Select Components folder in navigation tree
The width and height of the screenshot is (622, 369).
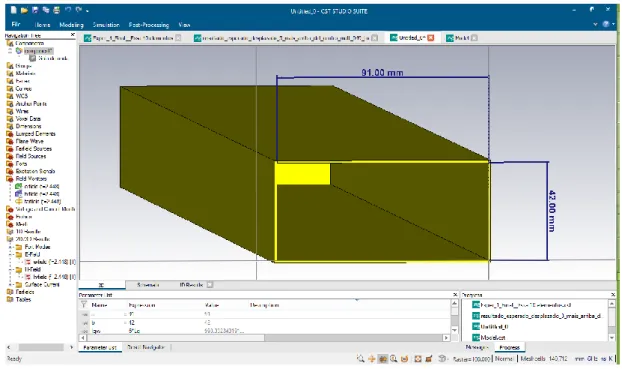coord(29,43)
